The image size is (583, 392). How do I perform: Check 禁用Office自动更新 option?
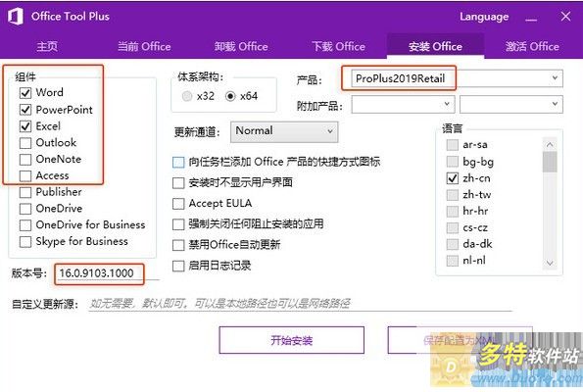178,245
